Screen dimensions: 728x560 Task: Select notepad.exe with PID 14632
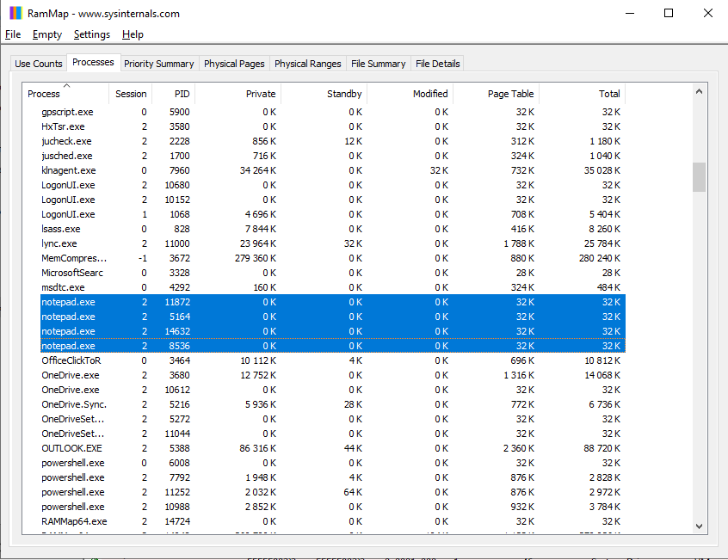(333, 331)
